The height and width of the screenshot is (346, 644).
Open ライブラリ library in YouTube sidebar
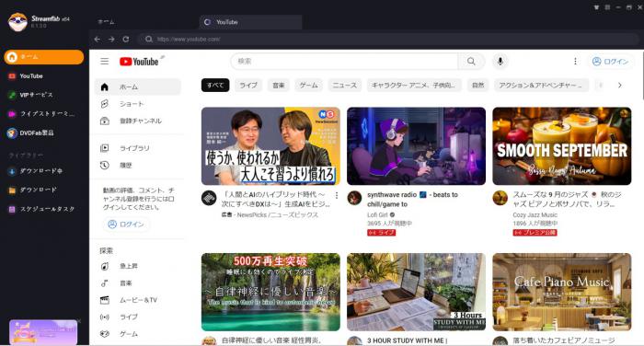[138, 148]
